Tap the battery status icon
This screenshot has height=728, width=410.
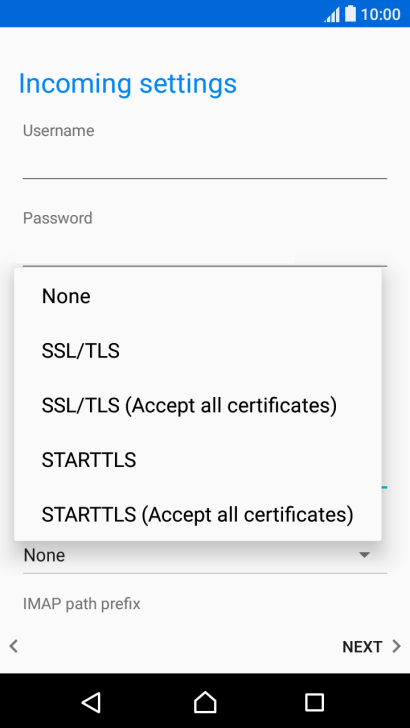[350, 14]
